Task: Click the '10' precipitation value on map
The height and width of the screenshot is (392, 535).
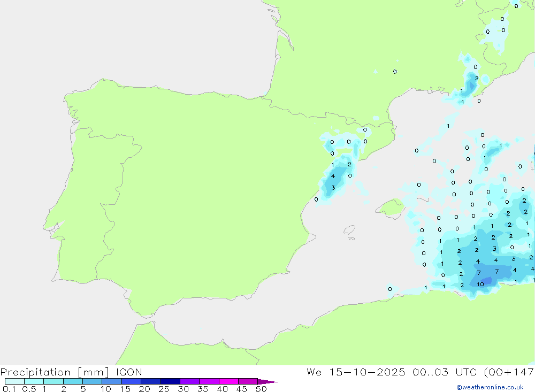Action: coord(480,284)
